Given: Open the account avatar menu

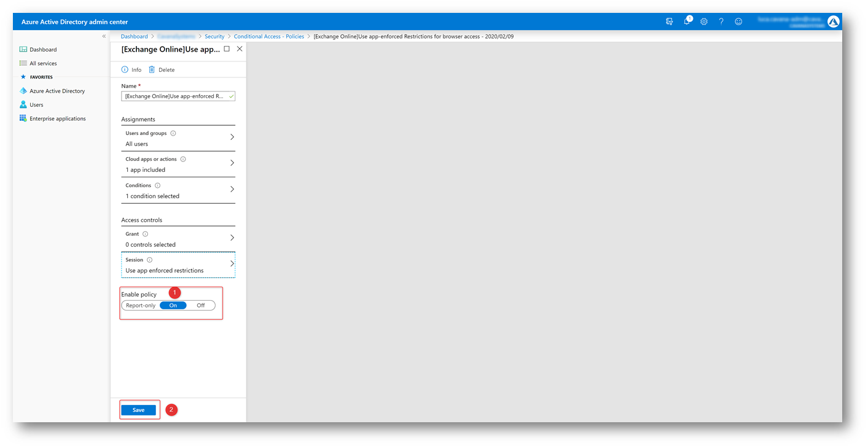Looking at the screenshot, I should (833, 21).
